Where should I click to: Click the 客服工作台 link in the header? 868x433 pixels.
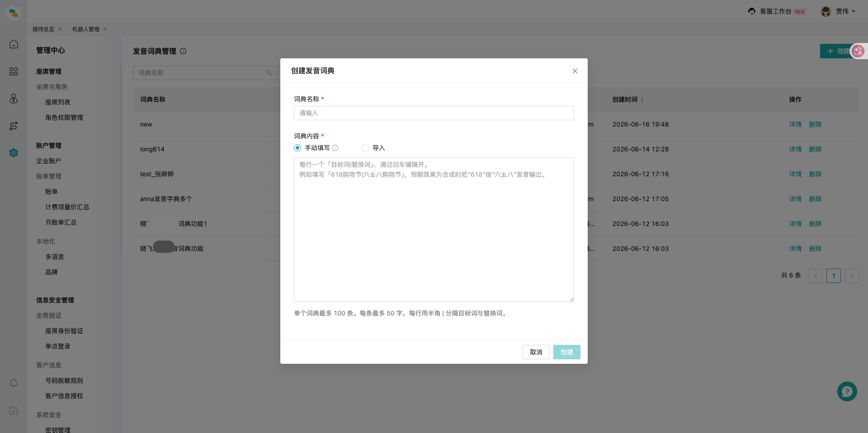[x=775, y=11]
